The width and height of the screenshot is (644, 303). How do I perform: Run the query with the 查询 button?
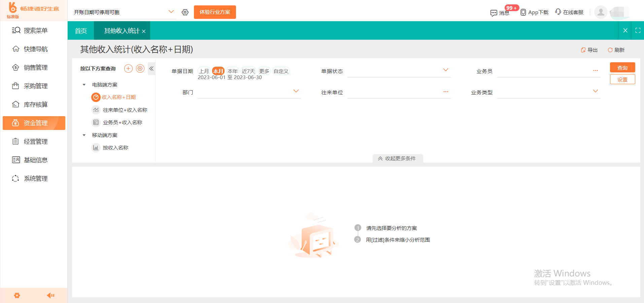click(622, 67)
